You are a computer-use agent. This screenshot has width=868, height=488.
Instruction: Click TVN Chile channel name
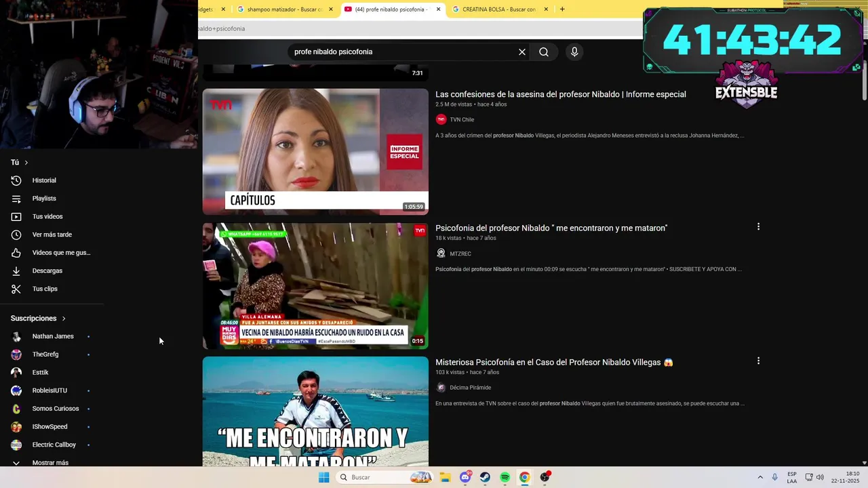(462, 120)
